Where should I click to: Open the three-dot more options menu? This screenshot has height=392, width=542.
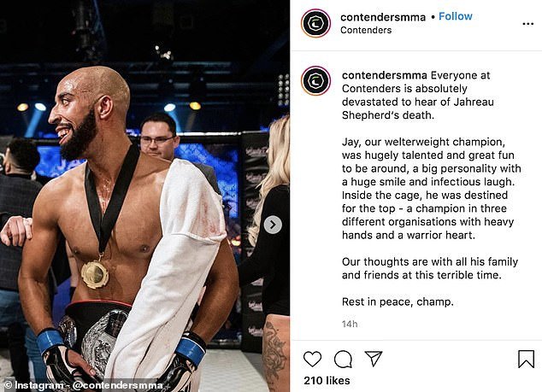coord(527,24)
